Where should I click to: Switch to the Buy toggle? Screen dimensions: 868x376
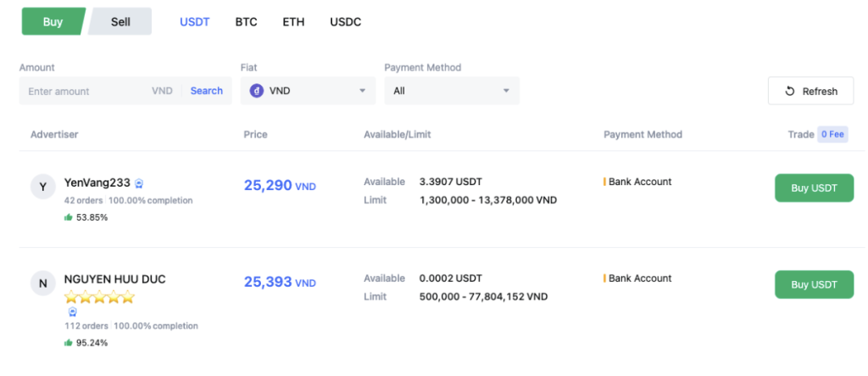point(53,22)
